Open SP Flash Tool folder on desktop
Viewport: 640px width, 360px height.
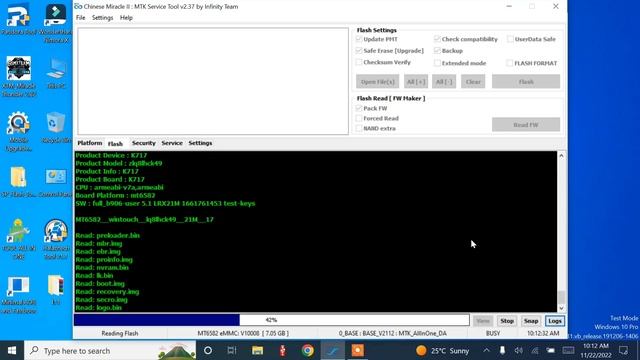tap(18, 182)
